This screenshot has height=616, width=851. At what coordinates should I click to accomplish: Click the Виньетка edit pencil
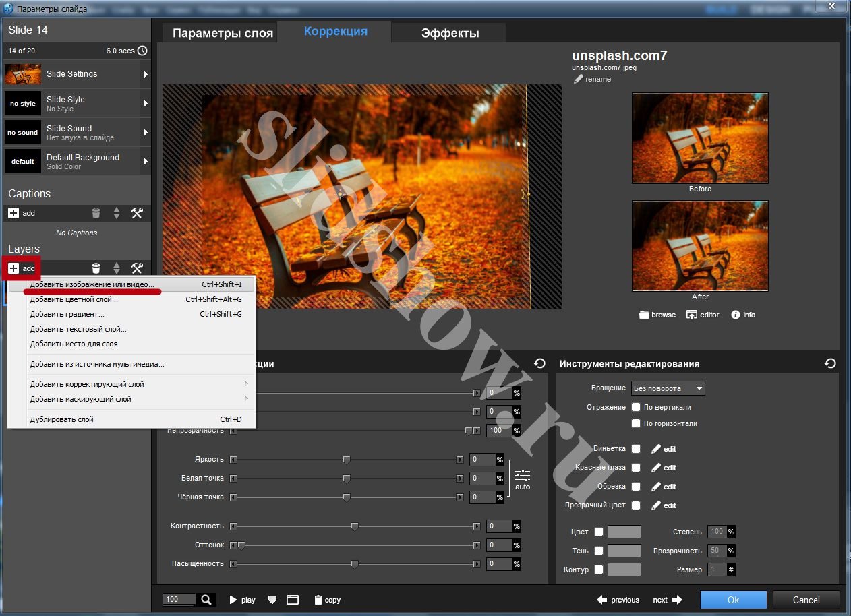tap(656, 449)
